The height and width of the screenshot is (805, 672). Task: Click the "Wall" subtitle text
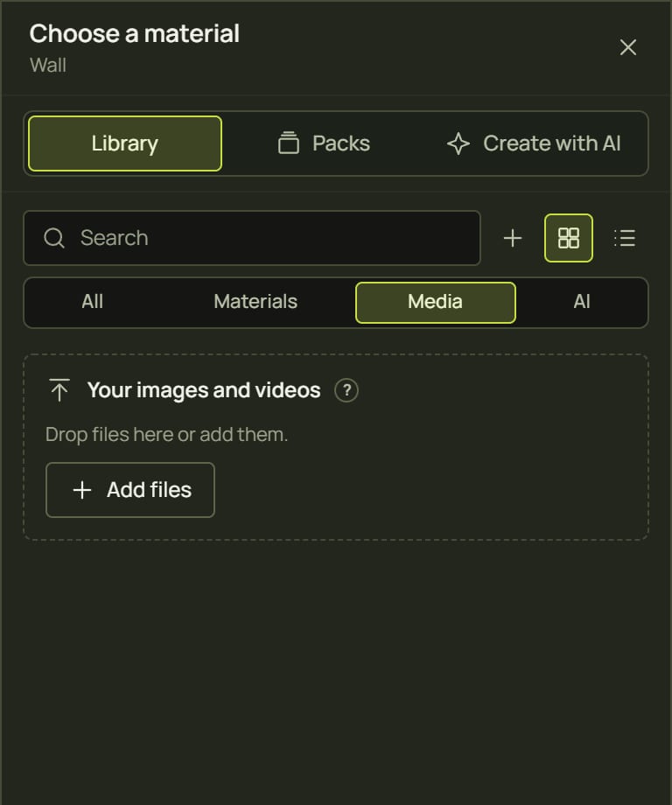[48, 66]
